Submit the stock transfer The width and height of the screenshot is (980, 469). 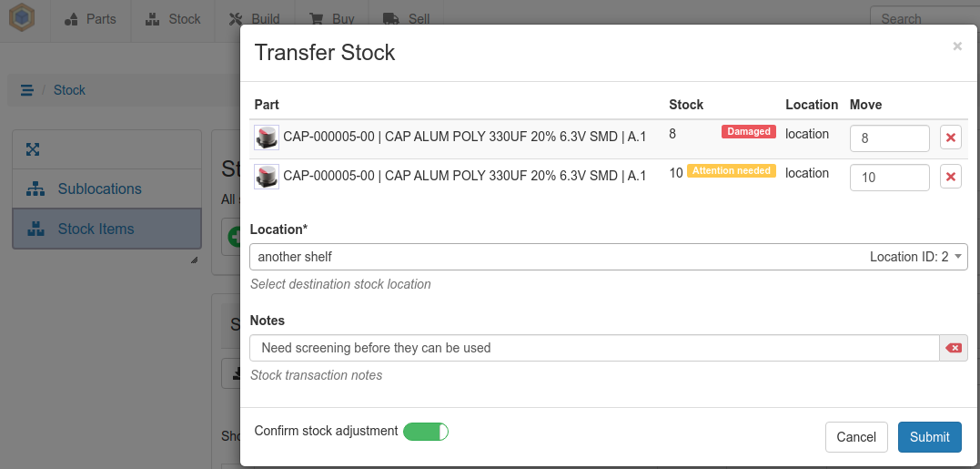click(929, 437)
